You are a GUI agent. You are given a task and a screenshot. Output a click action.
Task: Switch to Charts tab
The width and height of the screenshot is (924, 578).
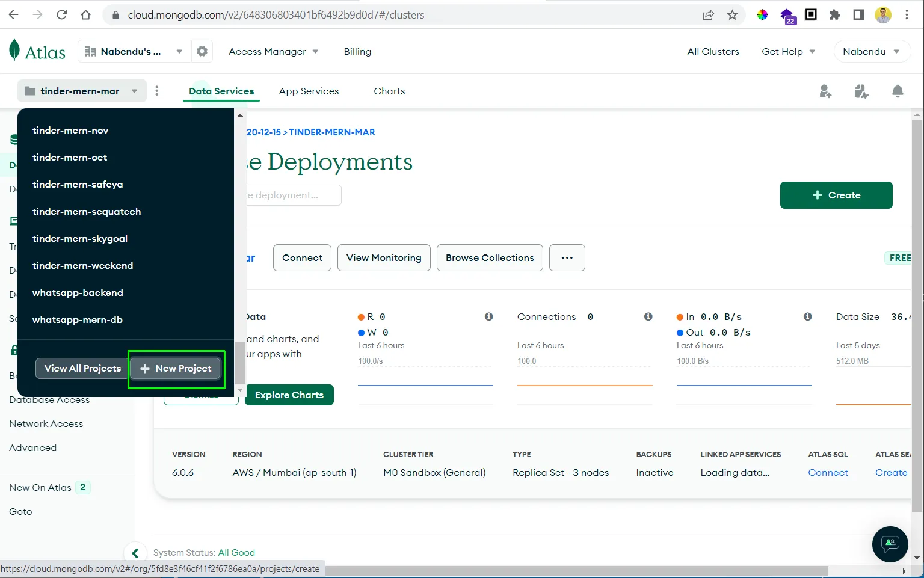pos(389,91)
